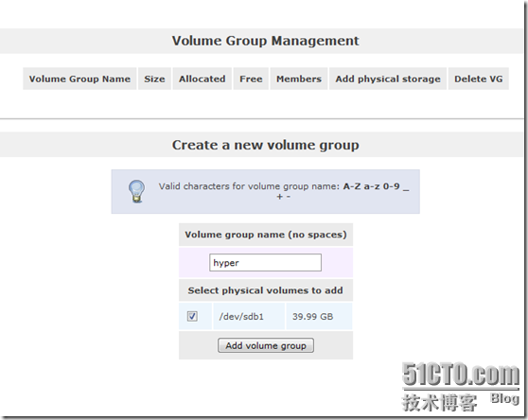528x420 pixels.
Task: Click the Members column header
Action: (299, 79)
